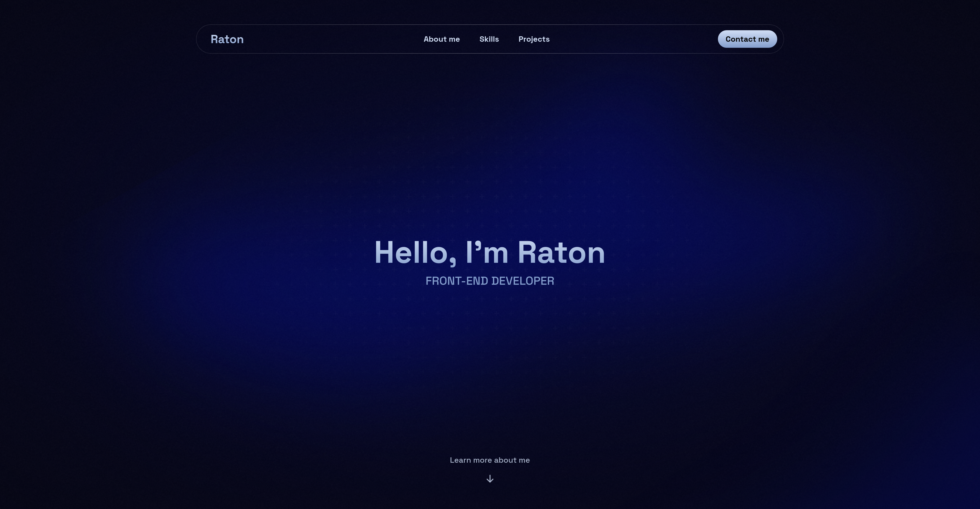Click the Raton logo in navbar
980x509 pixels.
(227, 39)
